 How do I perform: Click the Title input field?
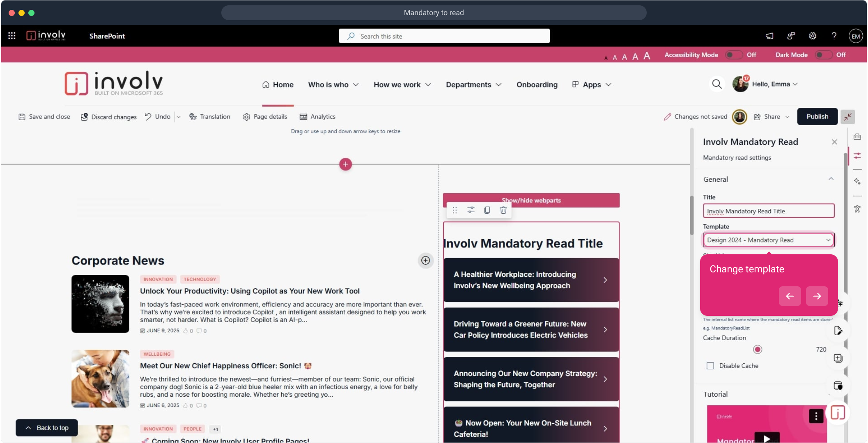click(769, 211)
